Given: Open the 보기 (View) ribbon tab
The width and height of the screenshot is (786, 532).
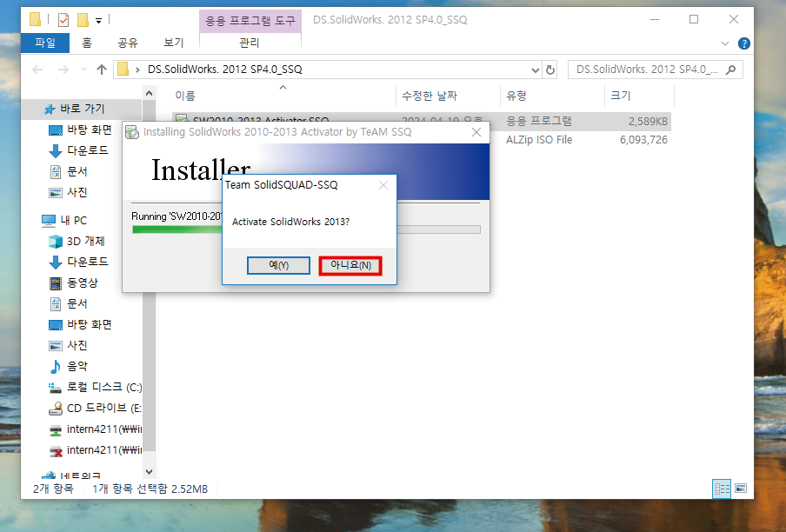Looking at the screenshot, I should tap(173, 43).
